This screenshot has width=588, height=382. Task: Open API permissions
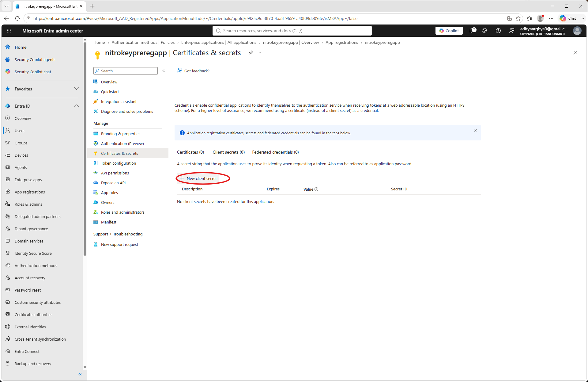tap(115, 173)
